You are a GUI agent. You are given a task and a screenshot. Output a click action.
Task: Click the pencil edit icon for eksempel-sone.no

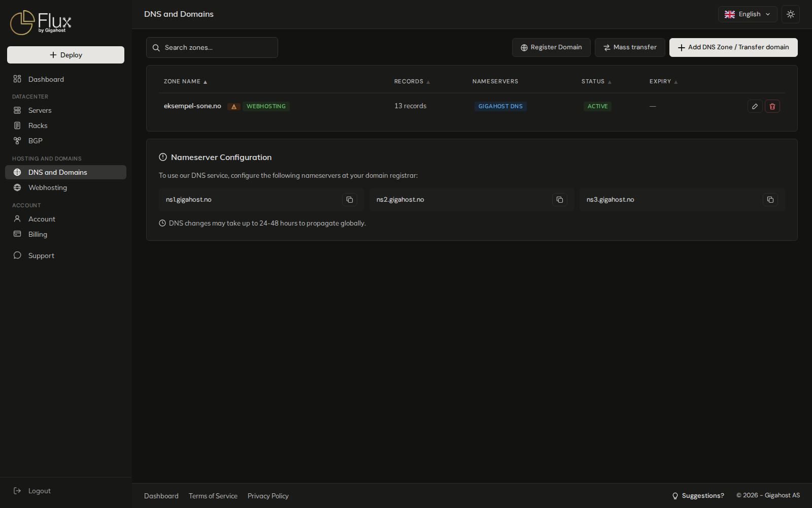click(x=755, y=106)
